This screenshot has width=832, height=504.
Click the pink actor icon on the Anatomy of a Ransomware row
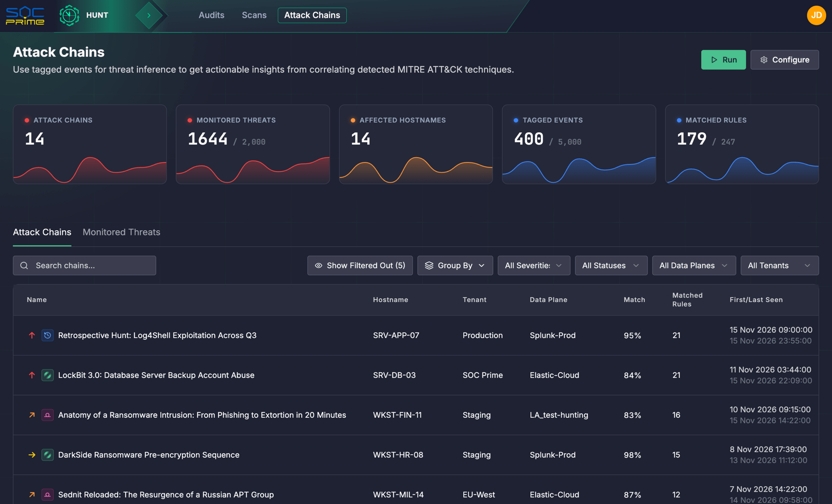(47, 415)
